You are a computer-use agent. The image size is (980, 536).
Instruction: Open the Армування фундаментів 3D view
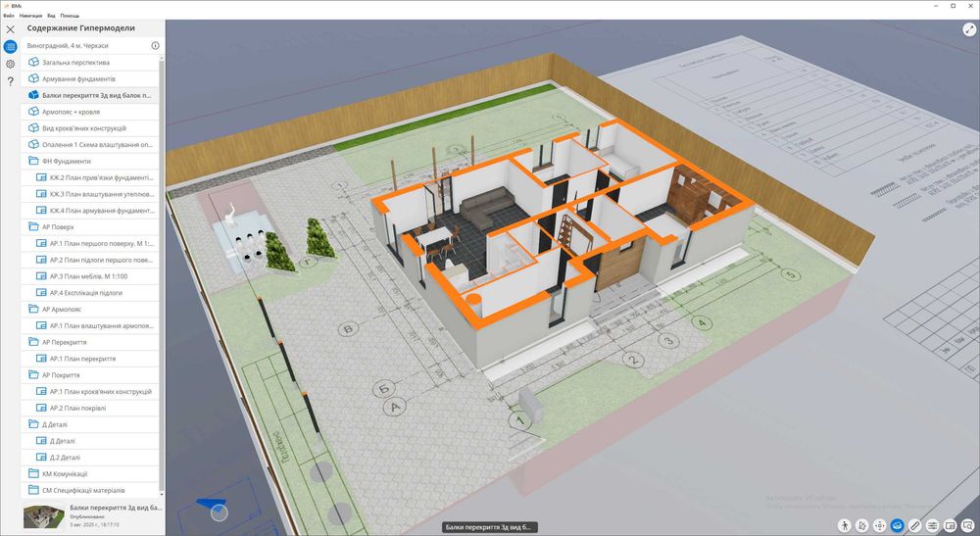[x=92, y=78]
